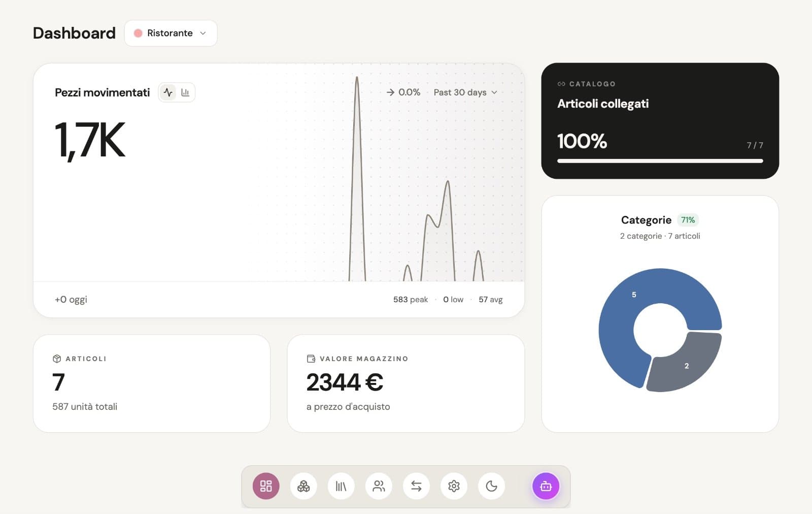Click the 71% badge beside Categorie
Screen dimensions: 812x514
(x=688, y=220)
